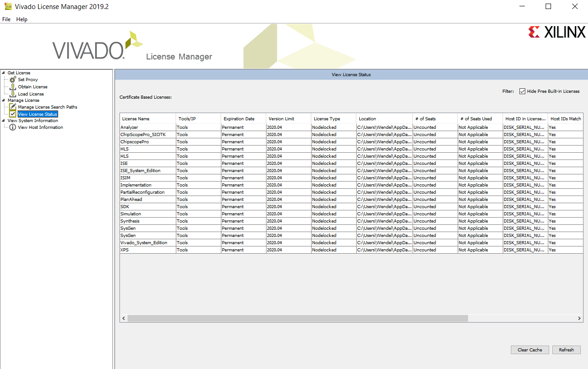Click the Xilinx logo at top right

556,32
